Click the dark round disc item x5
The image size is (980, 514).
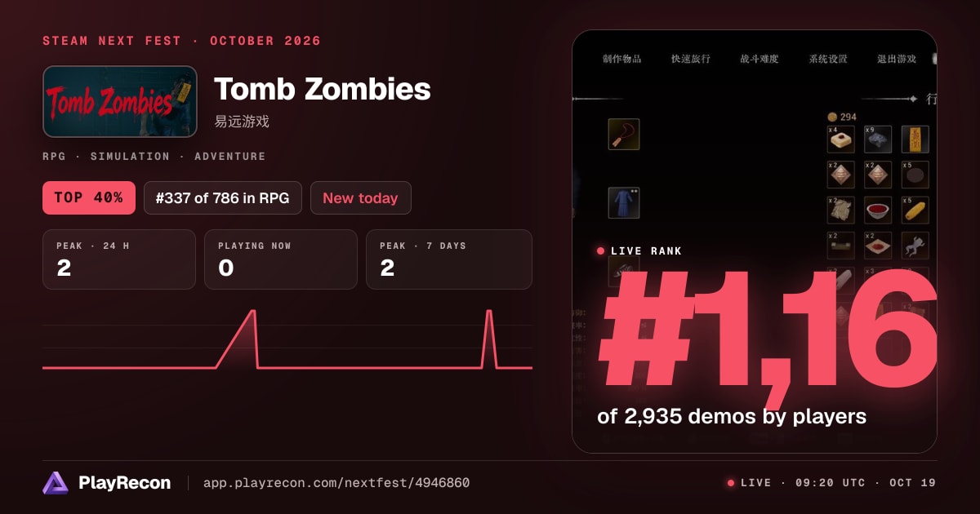point(915,175)
